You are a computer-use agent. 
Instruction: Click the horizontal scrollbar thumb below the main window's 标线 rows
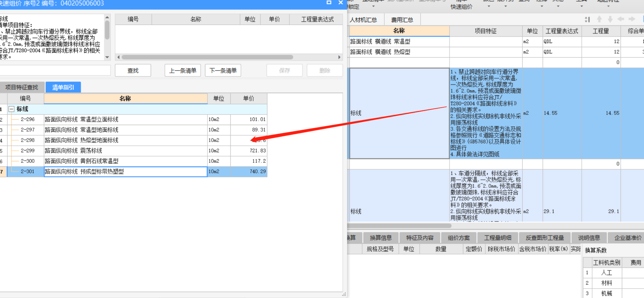[399, 225]
